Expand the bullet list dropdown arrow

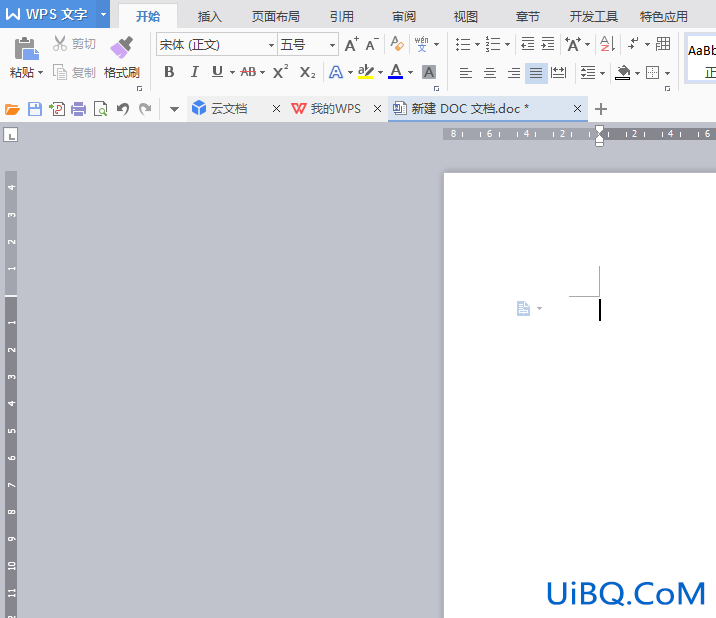[477, 44]
